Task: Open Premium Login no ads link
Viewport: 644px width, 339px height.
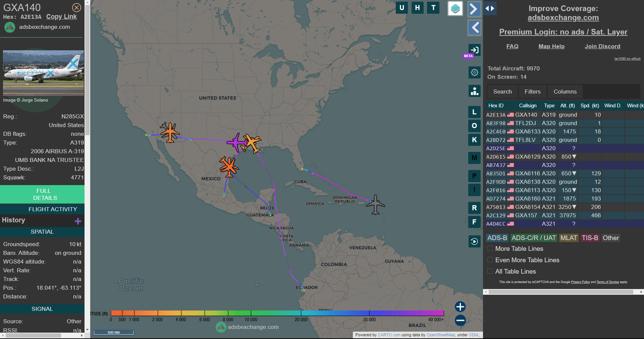Action: tap(563, 32)
